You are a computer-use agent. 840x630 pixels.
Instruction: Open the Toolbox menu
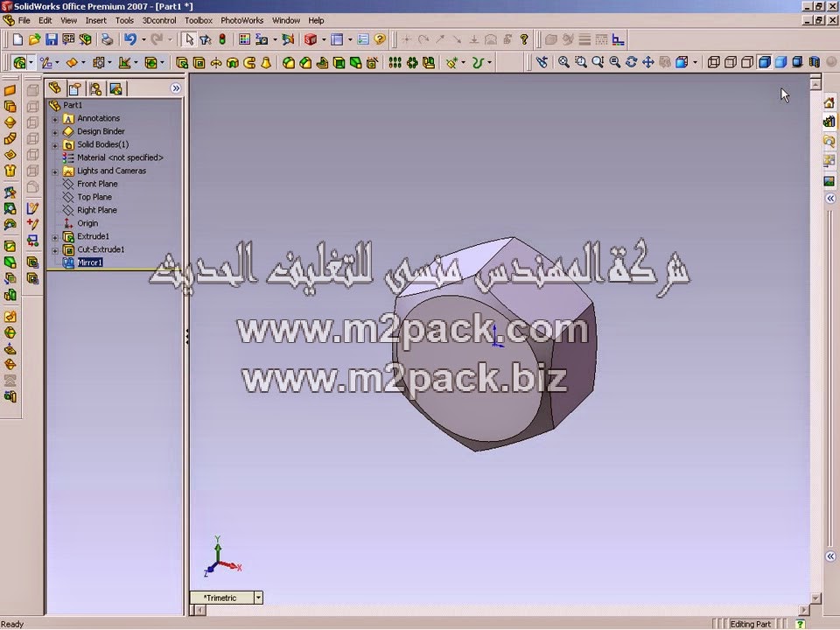point(199,20)
